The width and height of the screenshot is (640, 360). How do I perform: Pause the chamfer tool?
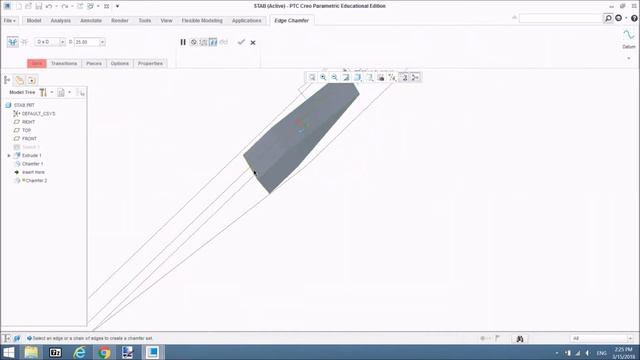[183, 42]
